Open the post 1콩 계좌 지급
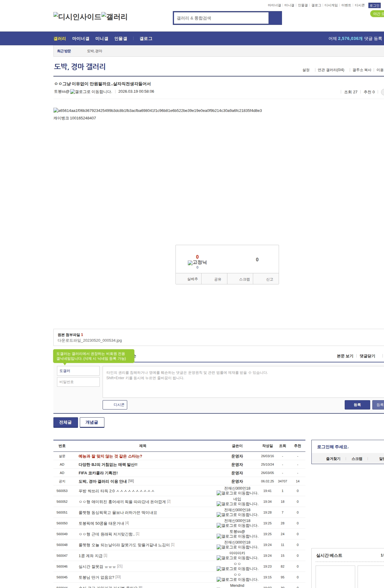The height and width of the screenshot is (588, 384). coord(91,556)
